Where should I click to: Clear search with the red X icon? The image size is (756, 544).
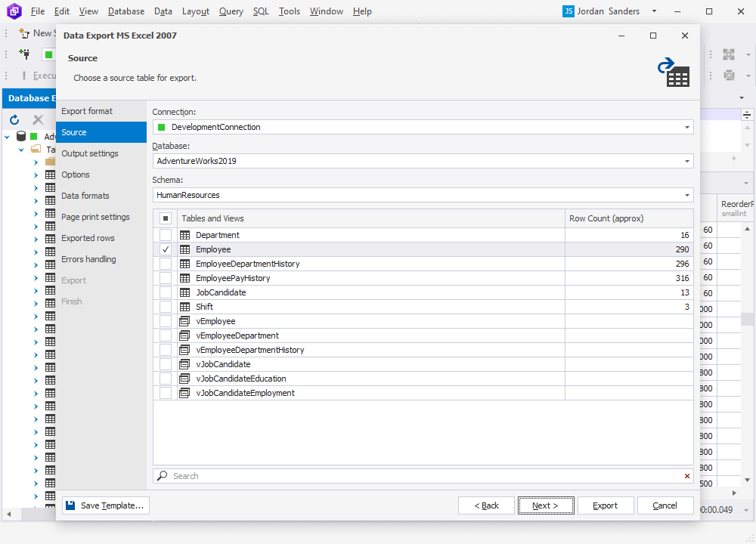[x=687, y=476]
